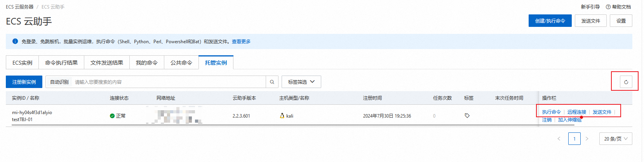Click the 主机类型/名称 column header

(x=294, y=98)
